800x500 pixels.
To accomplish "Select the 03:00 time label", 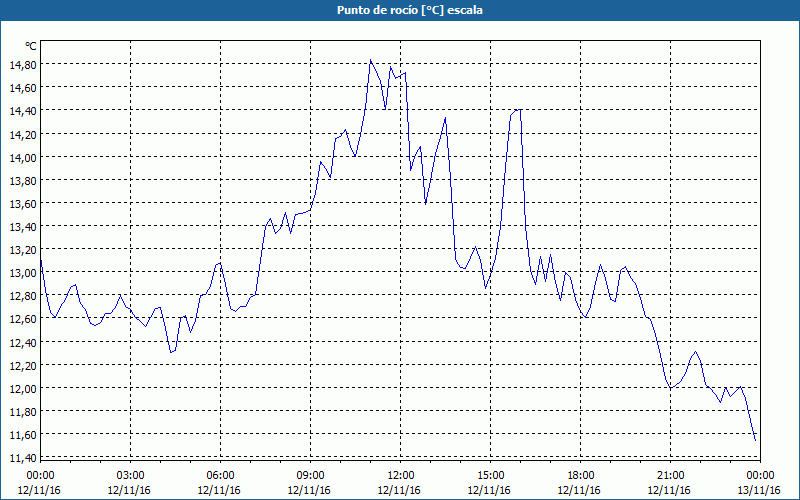I will [x=131, y=476].
